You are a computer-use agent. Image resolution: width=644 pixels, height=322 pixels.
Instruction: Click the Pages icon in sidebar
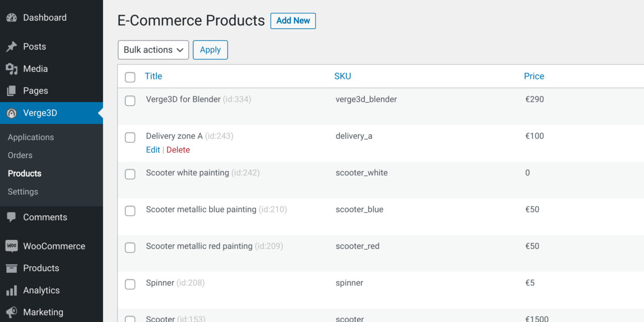coord(12,91)
